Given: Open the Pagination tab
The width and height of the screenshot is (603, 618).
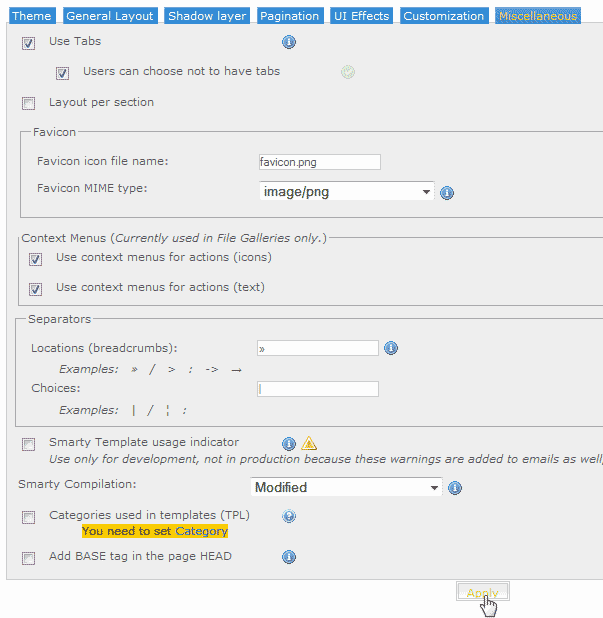Looking at the screenshot, I should (289, 16).
